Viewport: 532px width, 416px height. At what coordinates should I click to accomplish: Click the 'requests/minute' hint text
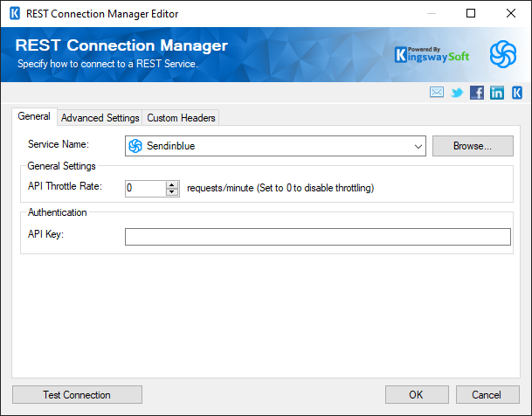point(220,188)
